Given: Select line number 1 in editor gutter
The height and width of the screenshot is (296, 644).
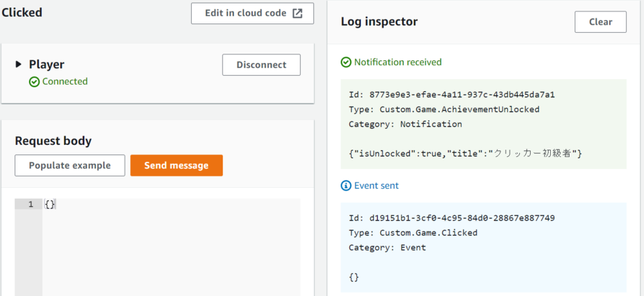Looking at the screenshot, I should click(29, 204).
